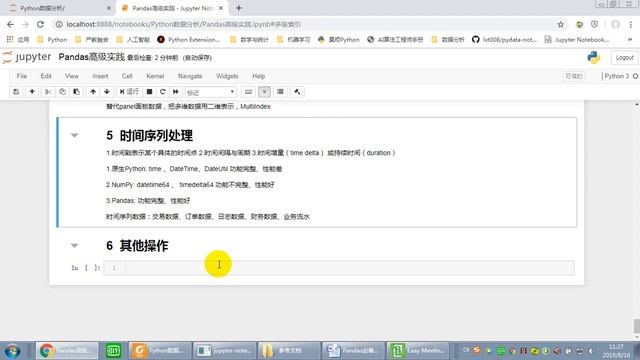Screen dimensions: 640x360
Task: Open the iQIYI taskbar app
Action: (113, 351)
